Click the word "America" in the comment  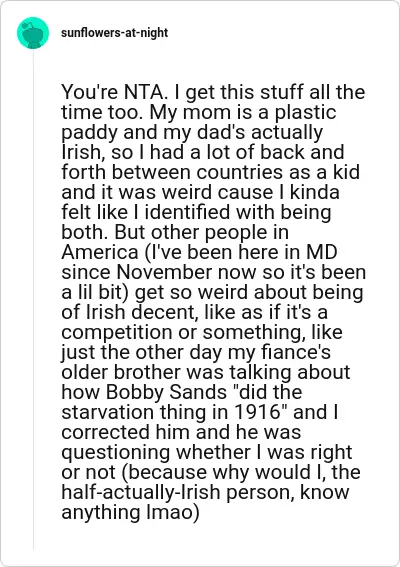(x=100, y=252)
